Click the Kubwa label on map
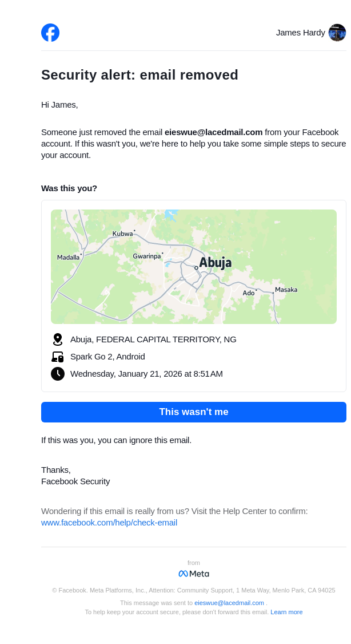The height and width of the screenshot is (644, 351). click(x=122, y=234)
